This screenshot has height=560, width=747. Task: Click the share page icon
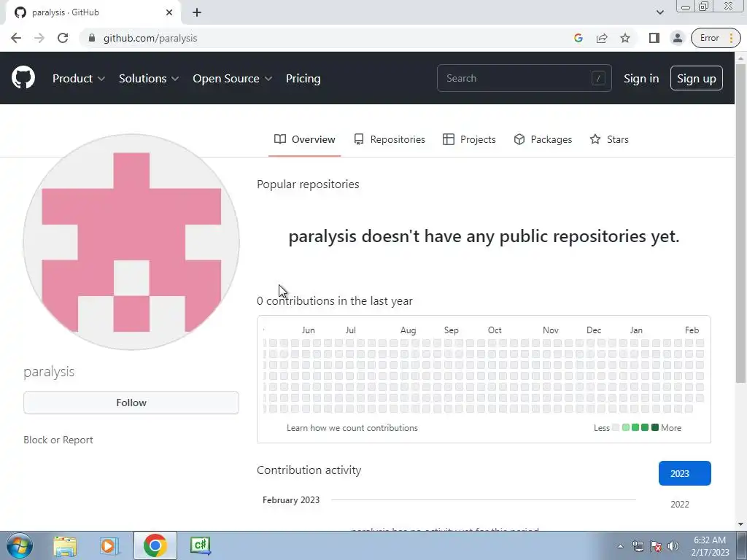pos(602,38)
